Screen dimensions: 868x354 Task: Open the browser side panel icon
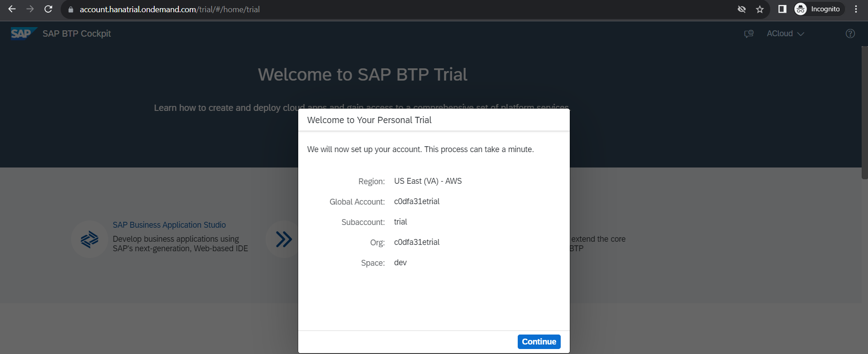(x=782, y=10)
